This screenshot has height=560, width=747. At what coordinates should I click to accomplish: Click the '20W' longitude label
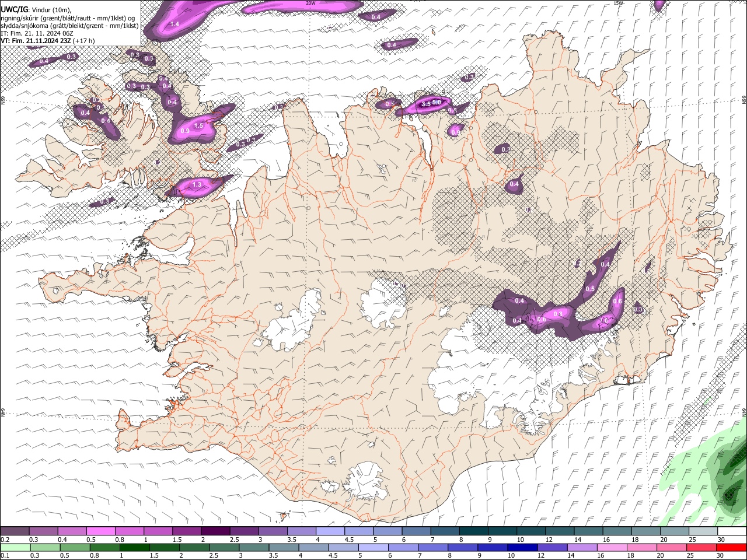[x=310, y=3]
